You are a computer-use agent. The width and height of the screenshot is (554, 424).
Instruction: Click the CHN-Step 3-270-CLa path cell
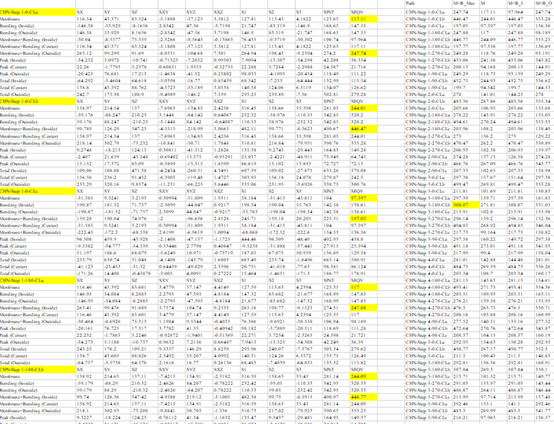point(428,219)
